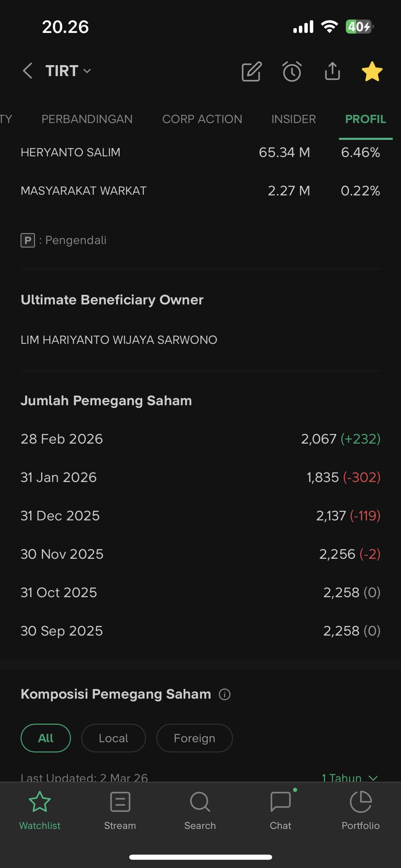Screen dimensions: 401x868
Task: Open the edit note icon
Action: pos(252,72)
